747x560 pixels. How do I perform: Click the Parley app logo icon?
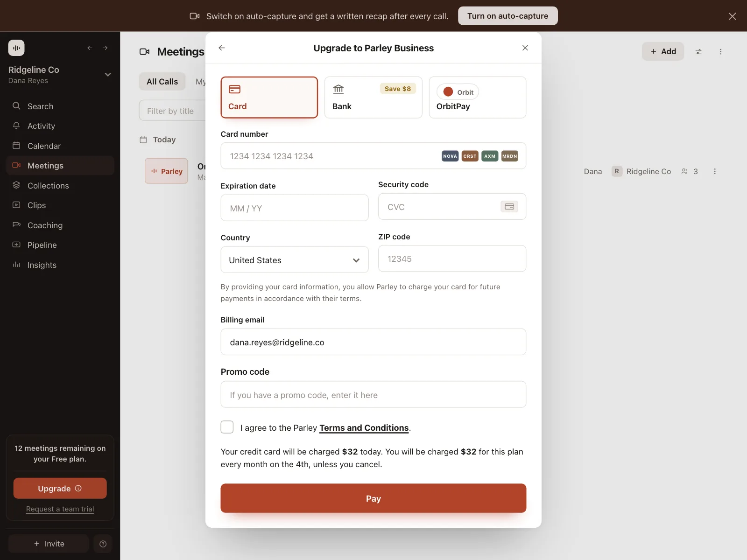pos(16,48)
